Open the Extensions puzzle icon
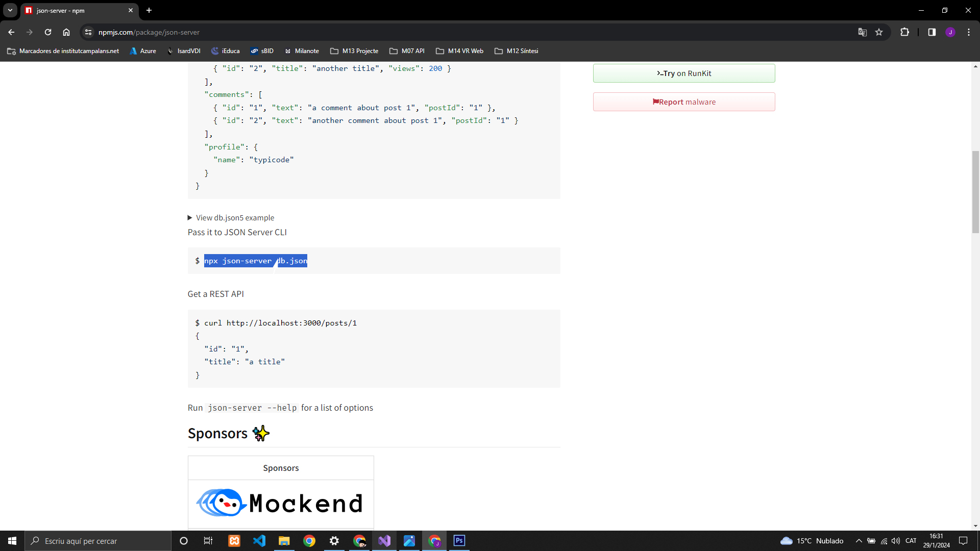Screen dimensions: 980x551 pyautogui.click(x=904, y=32)
